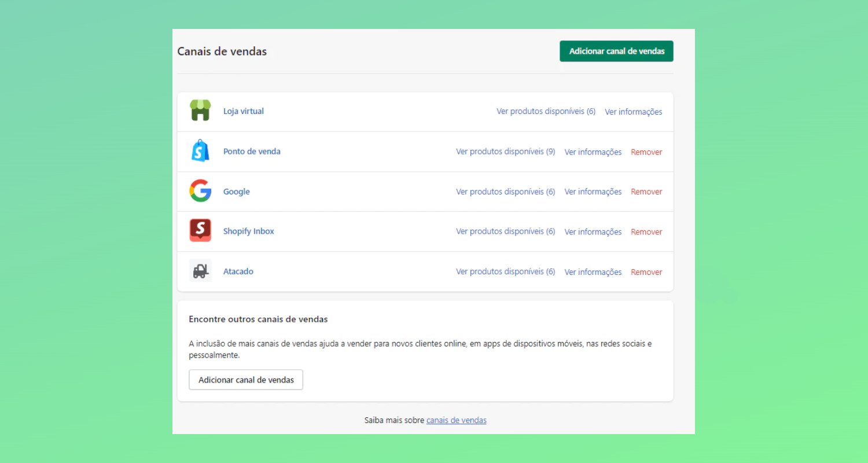Click the Google logo icon
Image resolution: width=868 pixels, height=463 pixels.
click(200, 191)
